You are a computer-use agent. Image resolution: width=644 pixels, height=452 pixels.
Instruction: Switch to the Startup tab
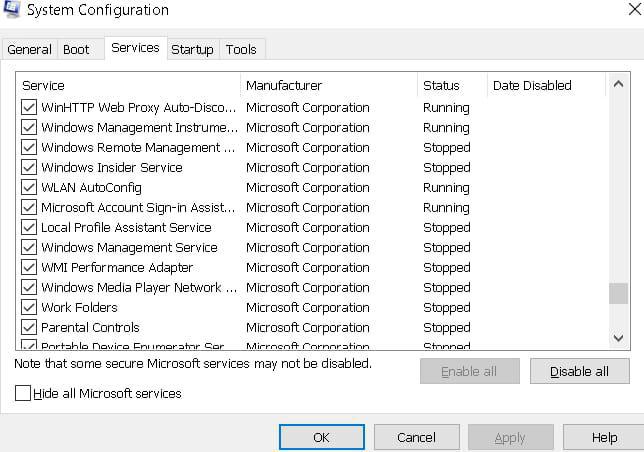coord(192,49)
